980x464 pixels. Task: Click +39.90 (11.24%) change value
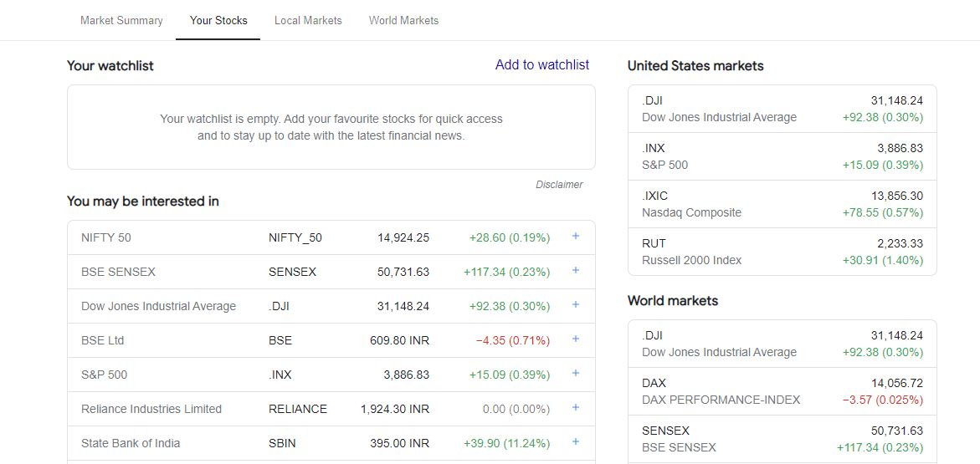pos(507,444)
